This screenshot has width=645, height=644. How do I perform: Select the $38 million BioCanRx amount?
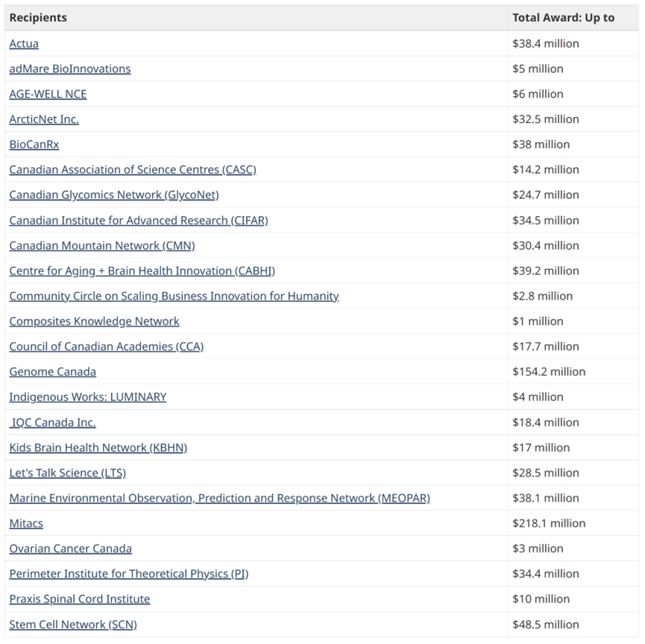click(541, 145)
